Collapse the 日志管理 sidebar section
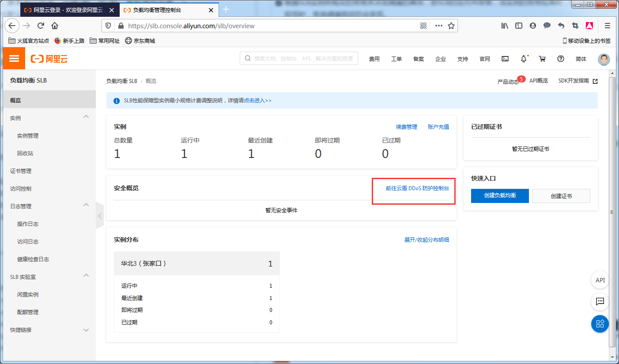Viewport: 619px width, 364px height. (x=86, y=205)
